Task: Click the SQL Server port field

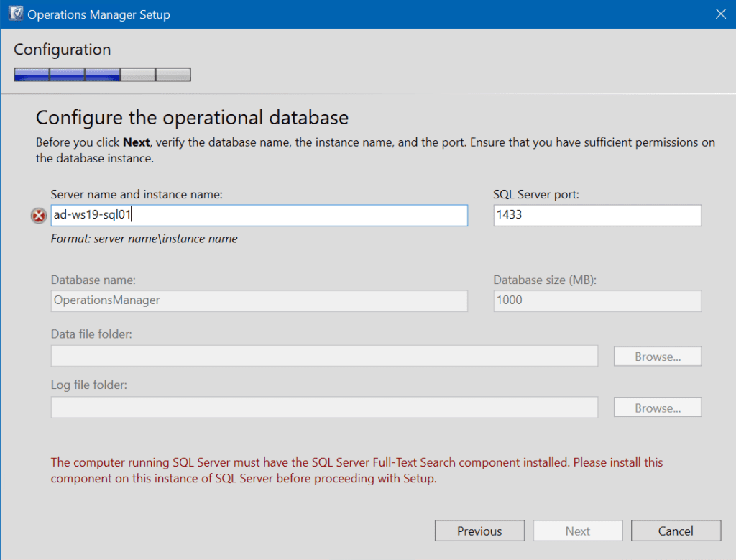Action: point(597,215)
